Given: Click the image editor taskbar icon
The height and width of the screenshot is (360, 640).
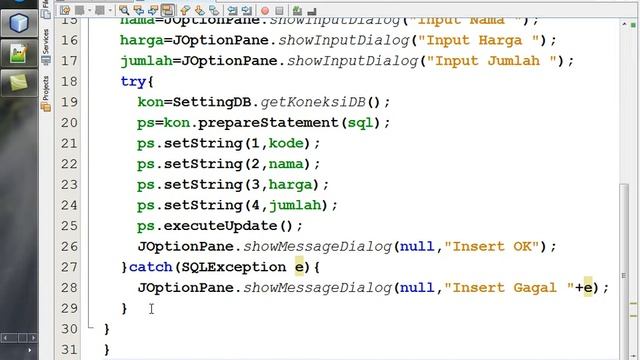Looking at the screenshot, I should [19, 53].
